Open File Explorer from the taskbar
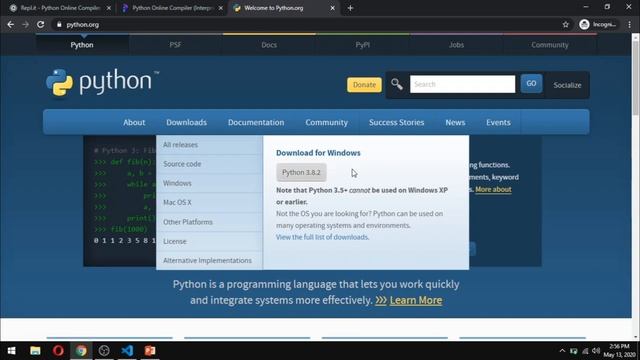The image size is (640, 360). coord(35,351)
